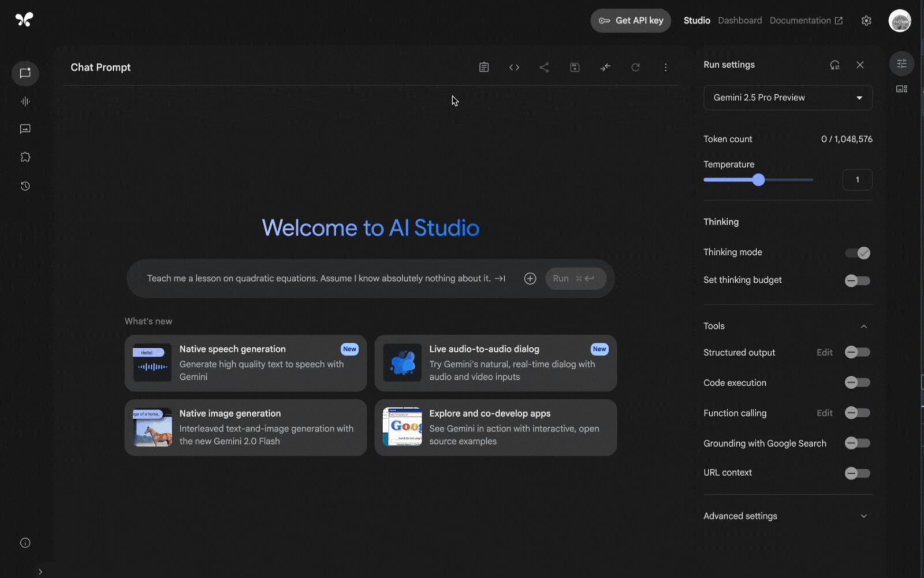
Task: Toggle the run settings sliders icon
Action: pyautogui.click(x=901, y=64)
